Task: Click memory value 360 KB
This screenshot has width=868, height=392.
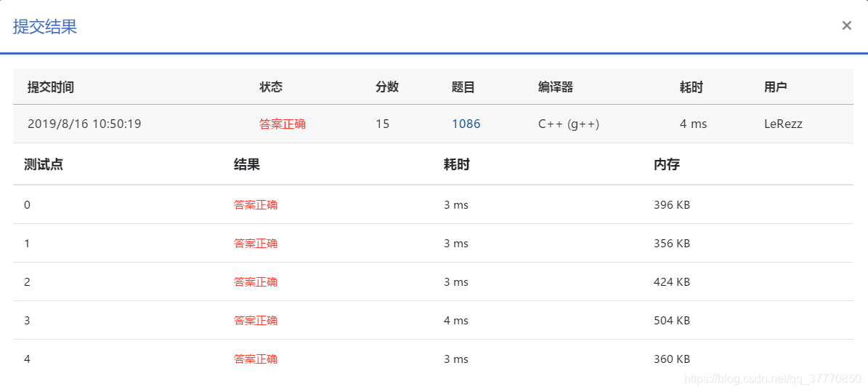Action: (672, 359)
